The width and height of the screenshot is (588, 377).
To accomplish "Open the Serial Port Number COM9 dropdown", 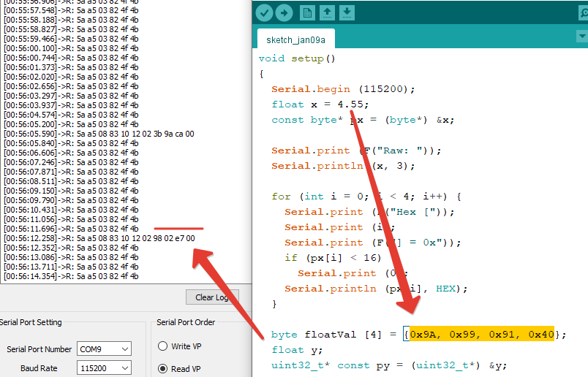I will (x=104, y=349).
